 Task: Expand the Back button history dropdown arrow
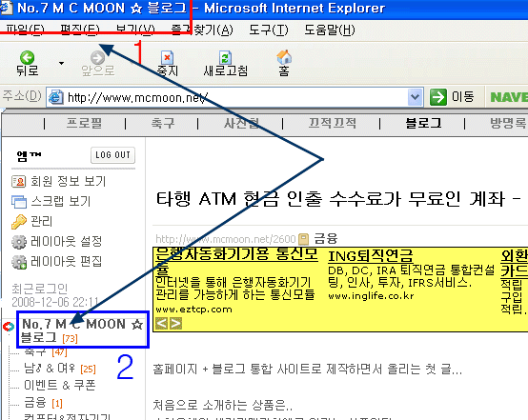tap(61, 63)
